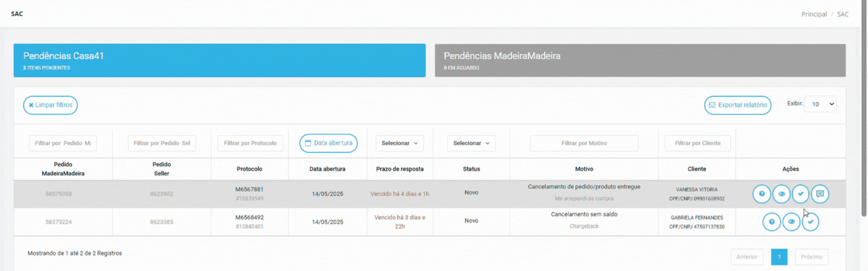Click client name VANESSA VITORIA
The height and width of the screenshot is (271, 868).
tap(697, 190)
